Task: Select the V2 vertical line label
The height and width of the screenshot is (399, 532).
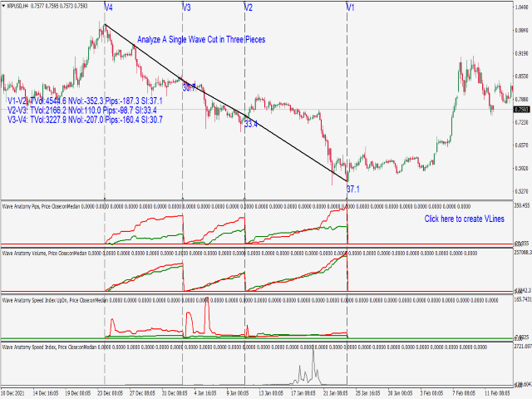Action: tap(249, 7)
